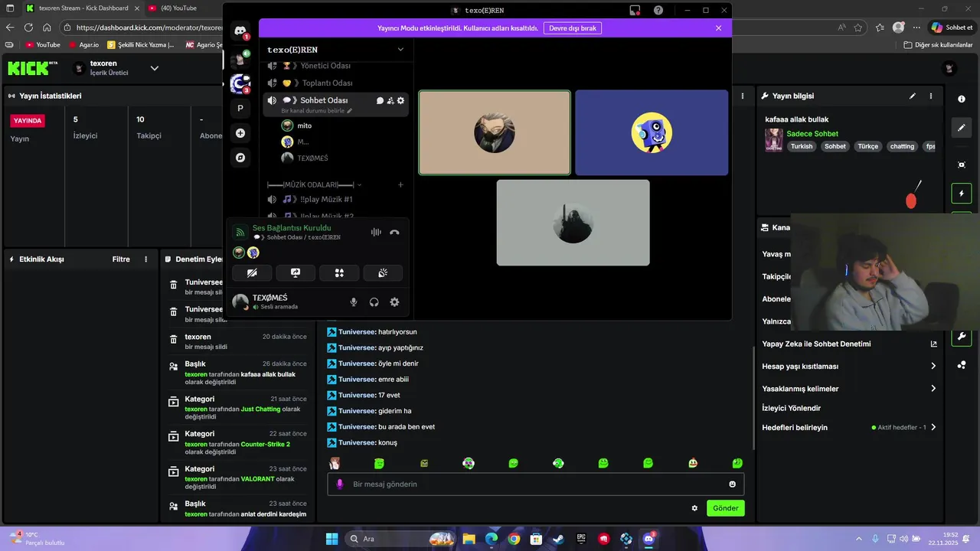Collapse the MÜZİK ODALARI category
Screen dimensions: 980x551
tap(314, 184)
